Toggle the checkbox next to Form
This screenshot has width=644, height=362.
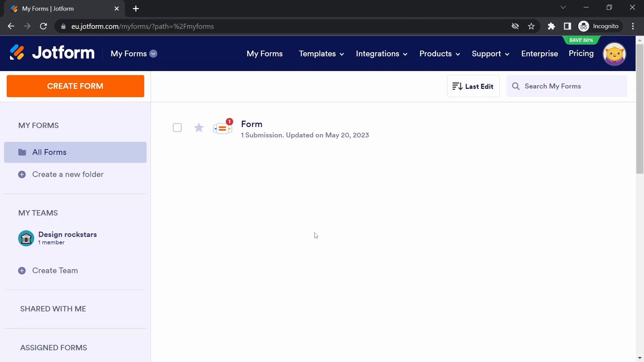tap(177, 127)
